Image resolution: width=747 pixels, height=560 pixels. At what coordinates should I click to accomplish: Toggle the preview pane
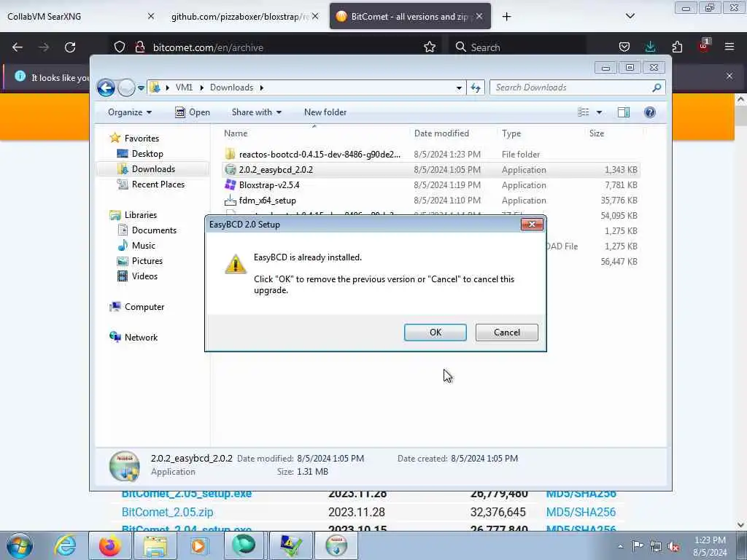pos(624,112)
